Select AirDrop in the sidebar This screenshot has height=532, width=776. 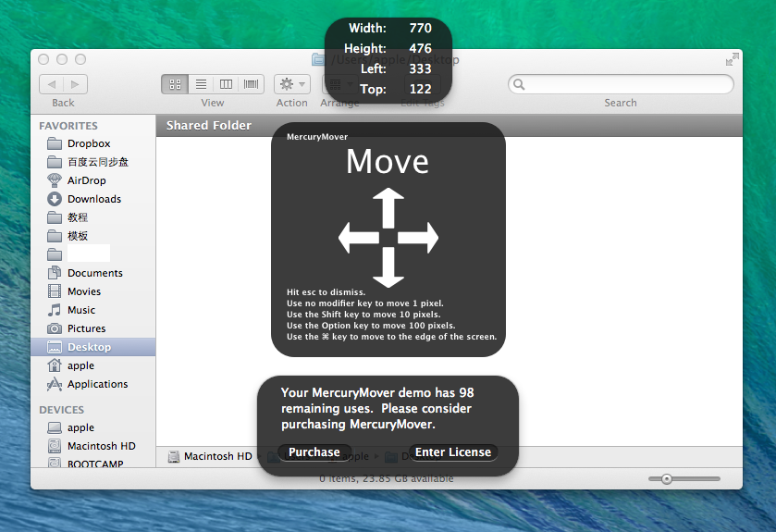[x=93, y=180]
